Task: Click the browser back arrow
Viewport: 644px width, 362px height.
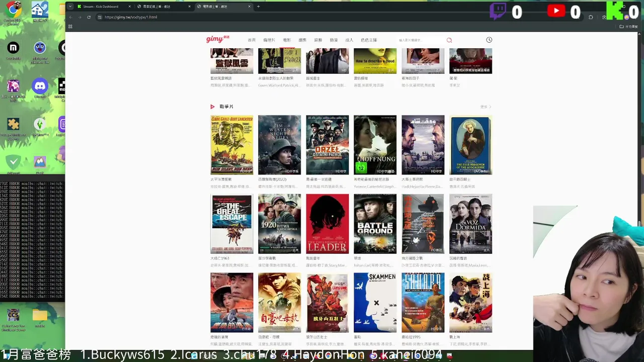Action: click(x=70, y=17)
